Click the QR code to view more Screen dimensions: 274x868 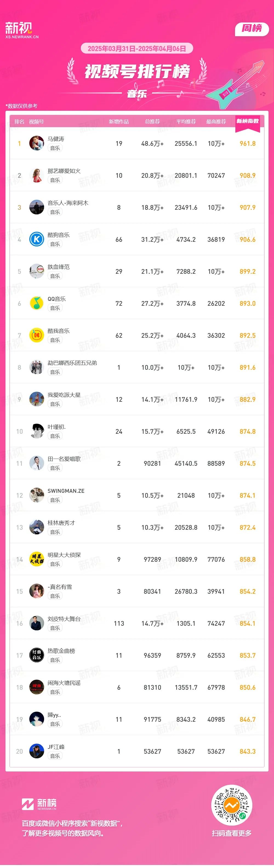tap(232, 806)
